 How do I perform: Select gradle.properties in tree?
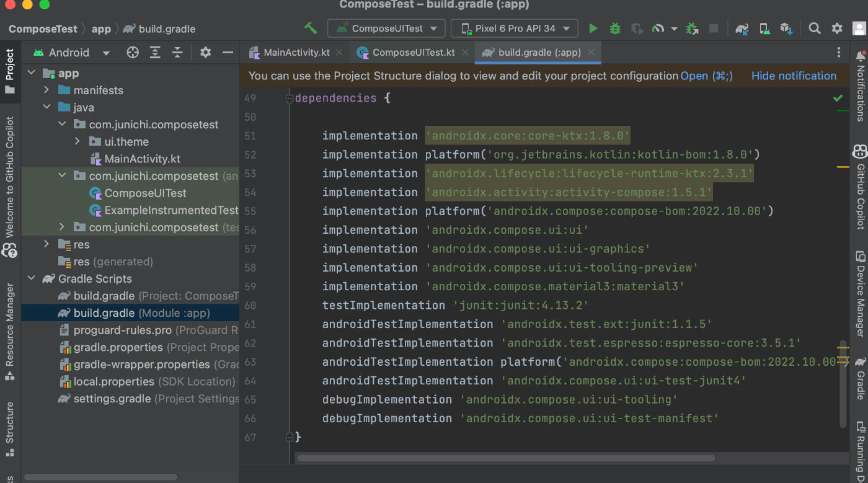(x=148, y=347)
